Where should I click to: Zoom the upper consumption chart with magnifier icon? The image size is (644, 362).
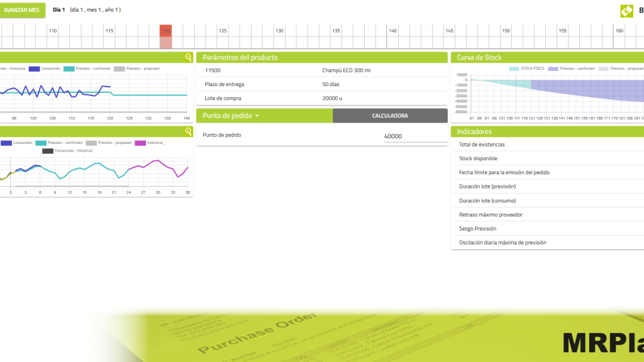[188, 57]
